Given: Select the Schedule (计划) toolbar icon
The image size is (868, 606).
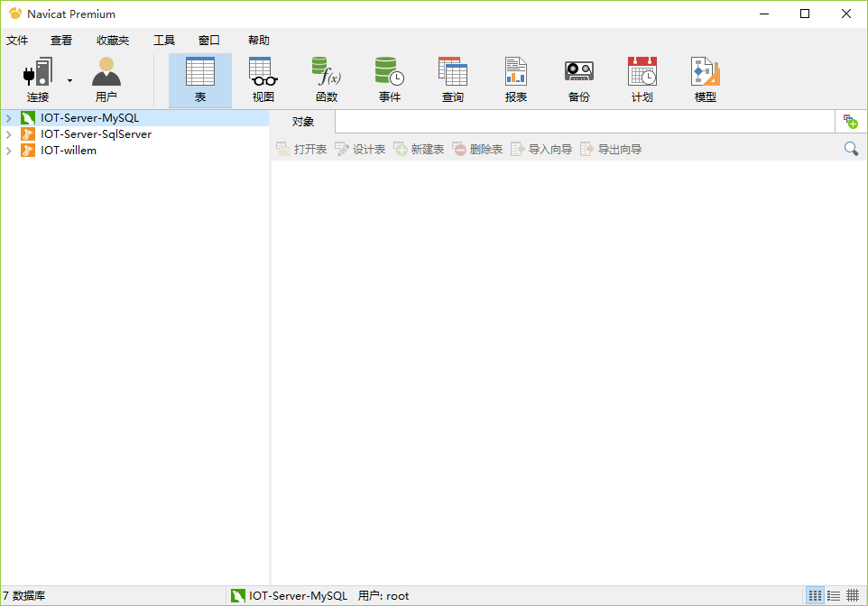Looking at the screenshot, I should (642, 80).
